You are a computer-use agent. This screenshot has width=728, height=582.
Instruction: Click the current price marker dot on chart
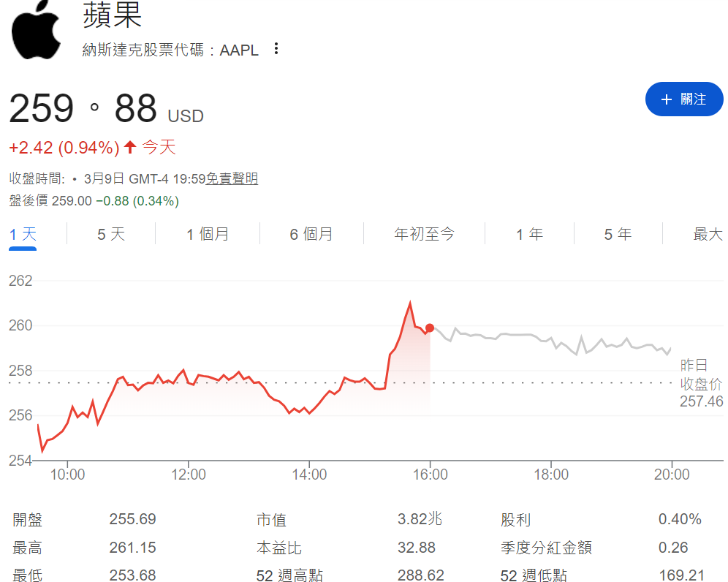click(x=430, y=329)
